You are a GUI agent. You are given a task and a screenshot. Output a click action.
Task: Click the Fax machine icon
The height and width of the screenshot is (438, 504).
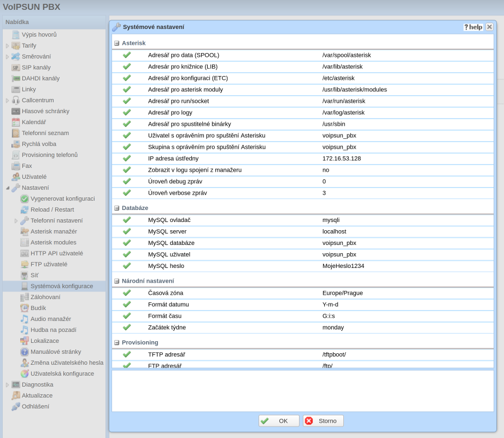[15, 166]
